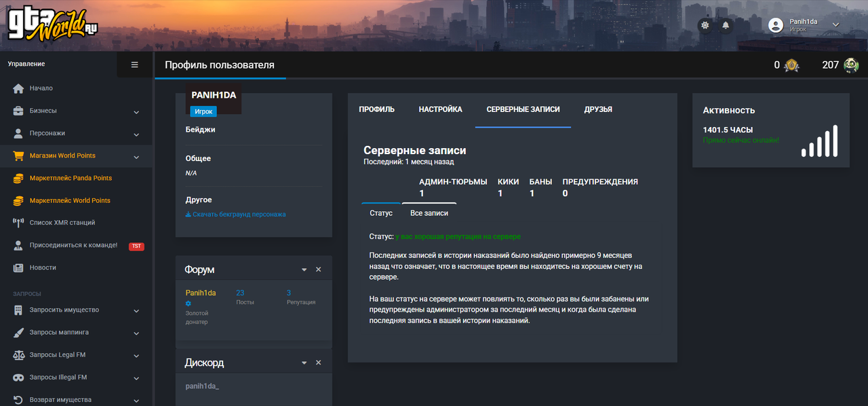Screen dimensions: 868x406
Task: Click the Кики counter
Action: tap(509, 187)
